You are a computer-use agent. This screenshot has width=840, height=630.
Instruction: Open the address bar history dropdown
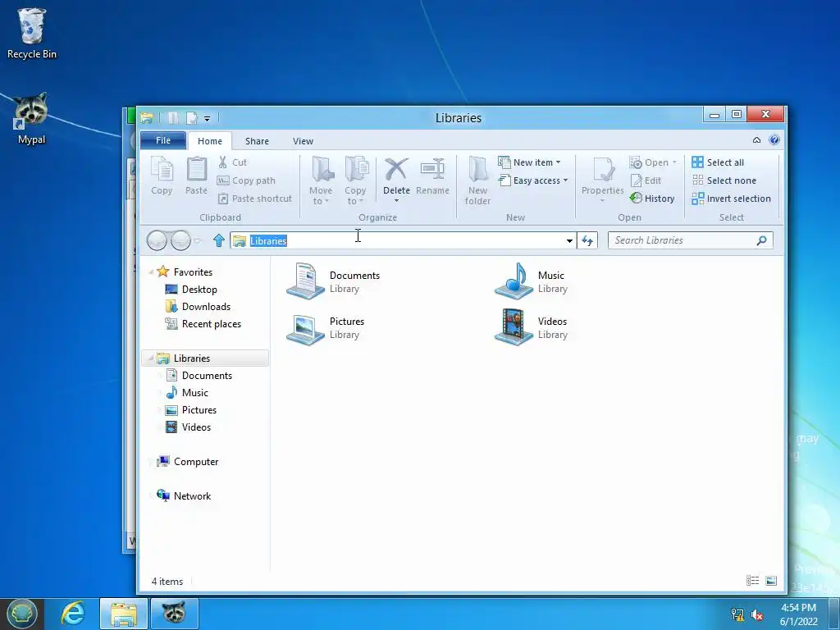[x=569, y=240]
